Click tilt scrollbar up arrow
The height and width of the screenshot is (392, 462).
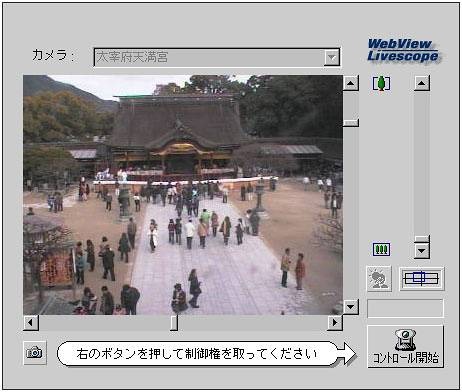click(351, 83)
